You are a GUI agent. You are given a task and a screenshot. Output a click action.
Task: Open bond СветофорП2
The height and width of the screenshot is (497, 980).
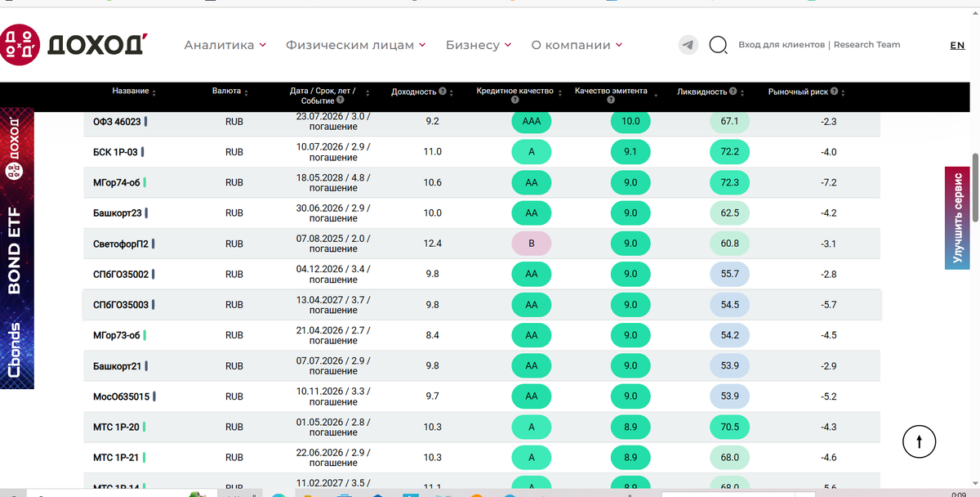click(121, 244)
